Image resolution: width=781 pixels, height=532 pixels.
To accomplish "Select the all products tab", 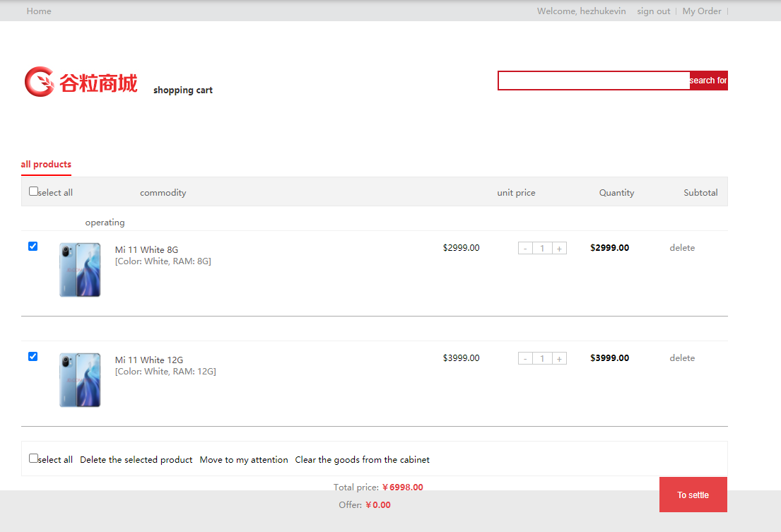I will pos(46,164).
